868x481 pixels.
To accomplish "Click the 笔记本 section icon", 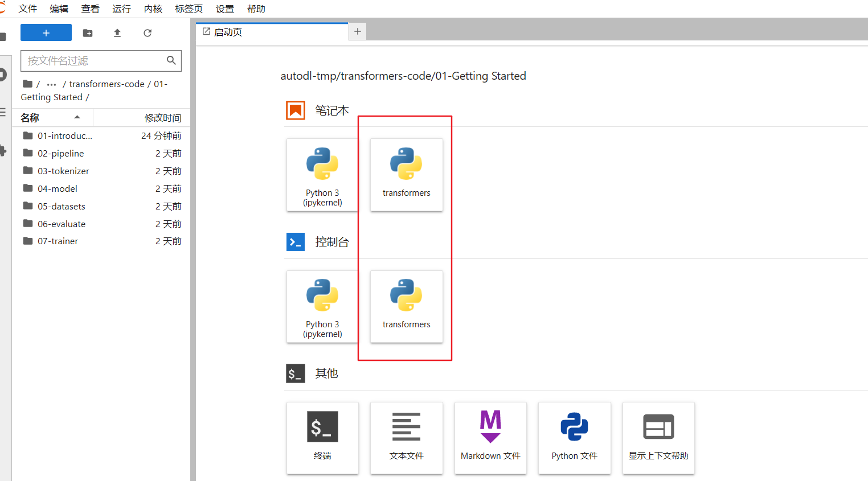I will tap(296, 110).
